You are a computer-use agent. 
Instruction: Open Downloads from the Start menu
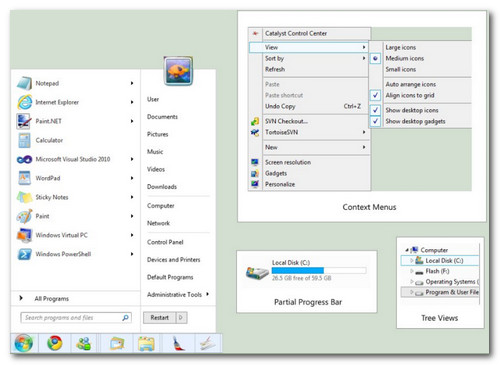coord(162,187)
